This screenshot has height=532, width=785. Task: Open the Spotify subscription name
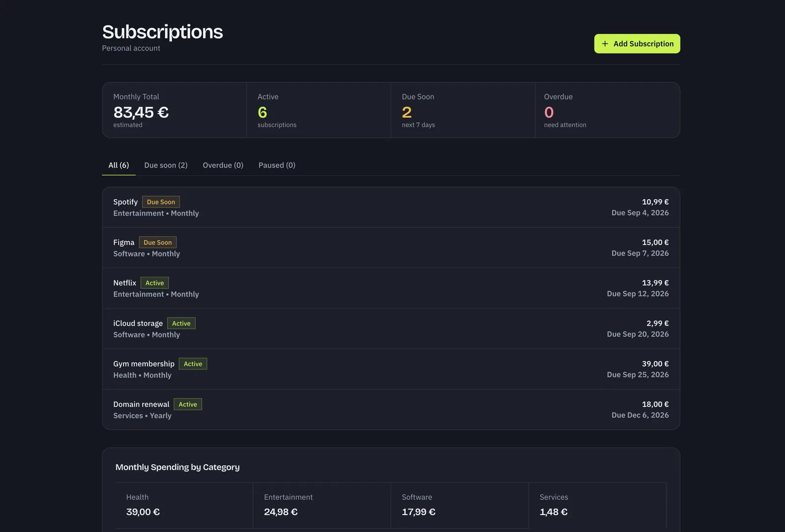coord(126,202)
